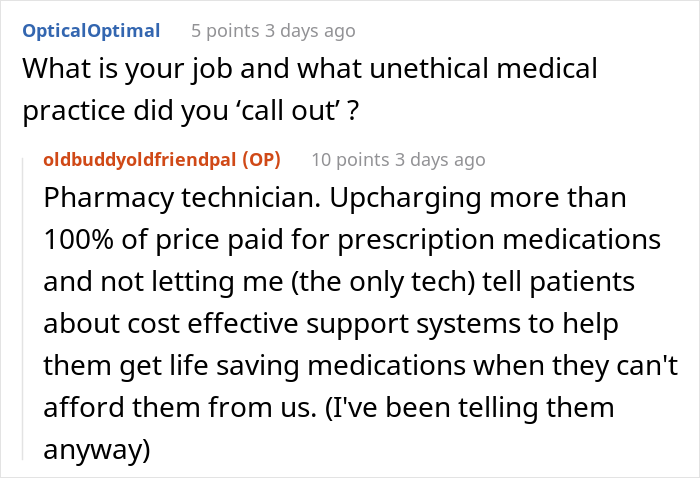Click the line starting "100% of price paid"
700x478 pixels.
pyautogui.click(x=352, y=240)
